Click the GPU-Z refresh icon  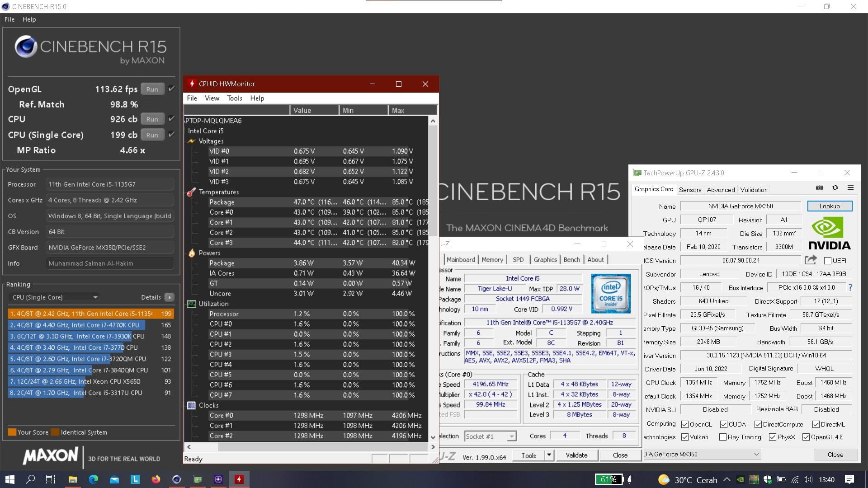click(x=835, y=188)
